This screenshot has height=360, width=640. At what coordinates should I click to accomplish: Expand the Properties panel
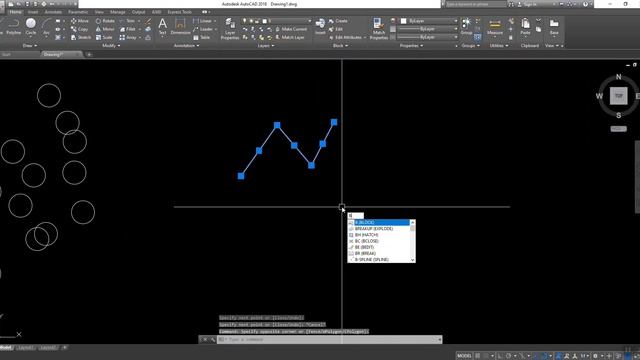[x=411, y=46]
